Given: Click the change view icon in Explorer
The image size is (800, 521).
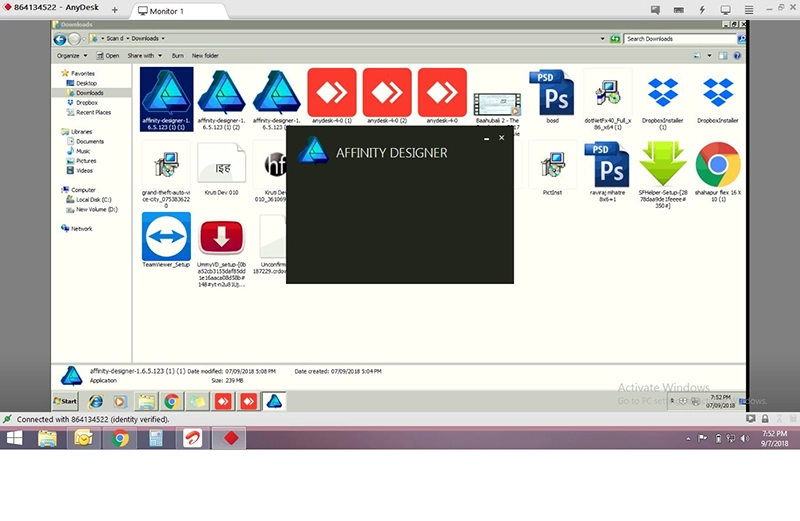Looking at the screenshot, I should tap(697, 56).
